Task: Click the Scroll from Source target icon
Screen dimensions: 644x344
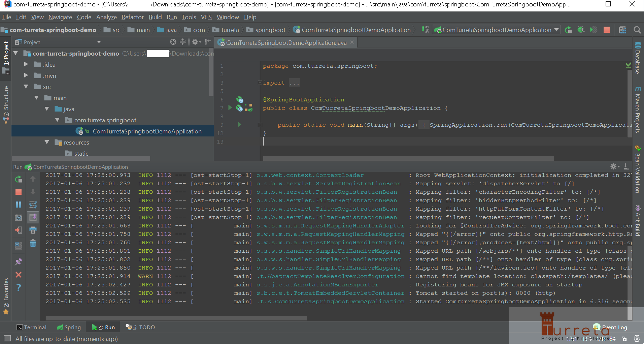Action: (173, 42)
